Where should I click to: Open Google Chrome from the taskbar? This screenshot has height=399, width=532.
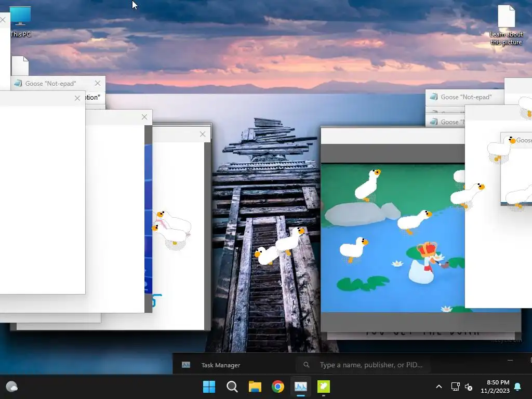pyautogui.click(x=278, y=387)
